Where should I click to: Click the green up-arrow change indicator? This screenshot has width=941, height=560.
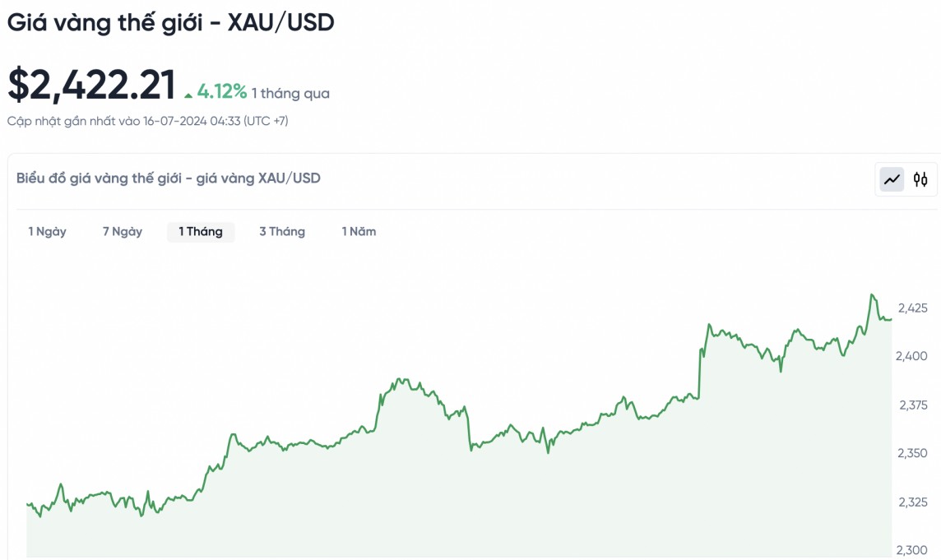[188, 95]
